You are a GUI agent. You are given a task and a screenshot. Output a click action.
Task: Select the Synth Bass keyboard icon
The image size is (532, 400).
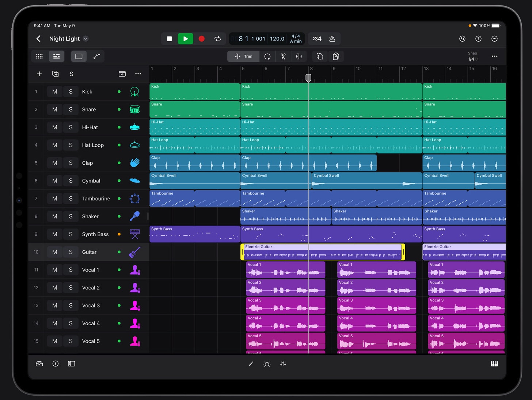(135, 234)
